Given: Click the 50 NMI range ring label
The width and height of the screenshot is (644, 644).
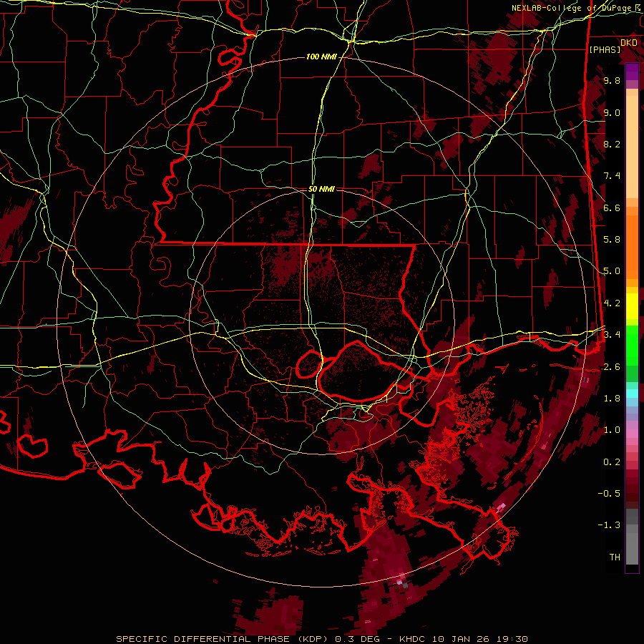Looking at the screenshot, I should 321,189.
